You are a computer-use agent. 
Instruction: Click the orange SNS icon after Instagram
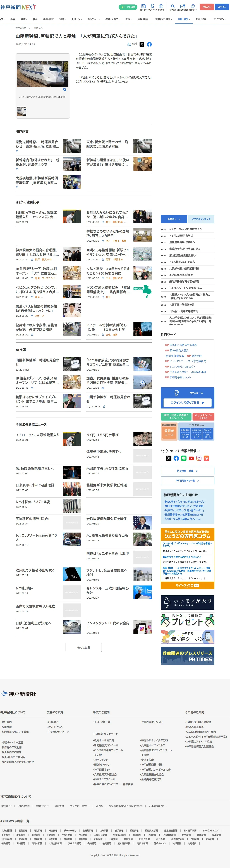click(206, 458)
